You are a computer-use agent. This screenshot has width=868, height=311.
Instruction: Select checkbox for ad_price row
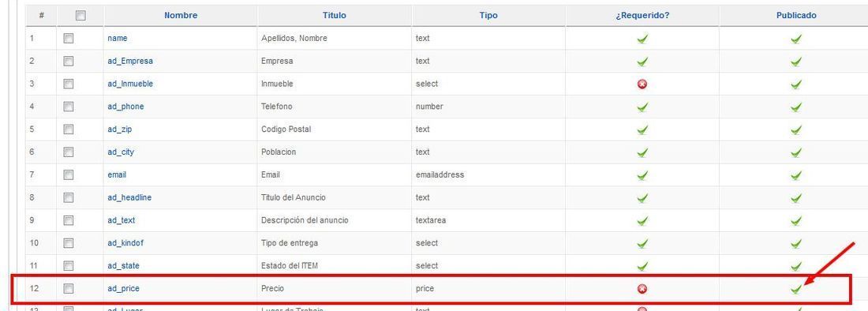click(68, 288)
